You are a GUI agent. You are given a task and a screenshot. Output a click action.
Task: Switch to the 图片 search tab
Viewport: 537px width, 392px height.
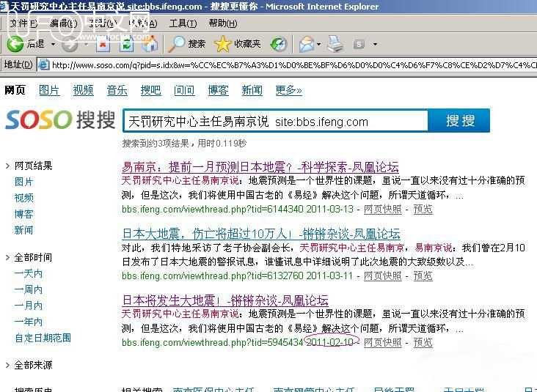pos(49,90)
